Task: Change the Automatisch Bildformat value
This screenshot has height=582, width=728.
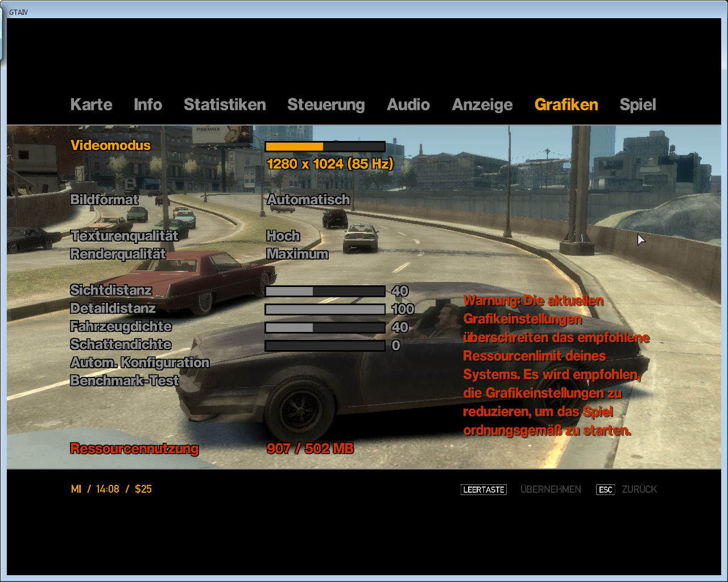Action: tap(308, 199)
